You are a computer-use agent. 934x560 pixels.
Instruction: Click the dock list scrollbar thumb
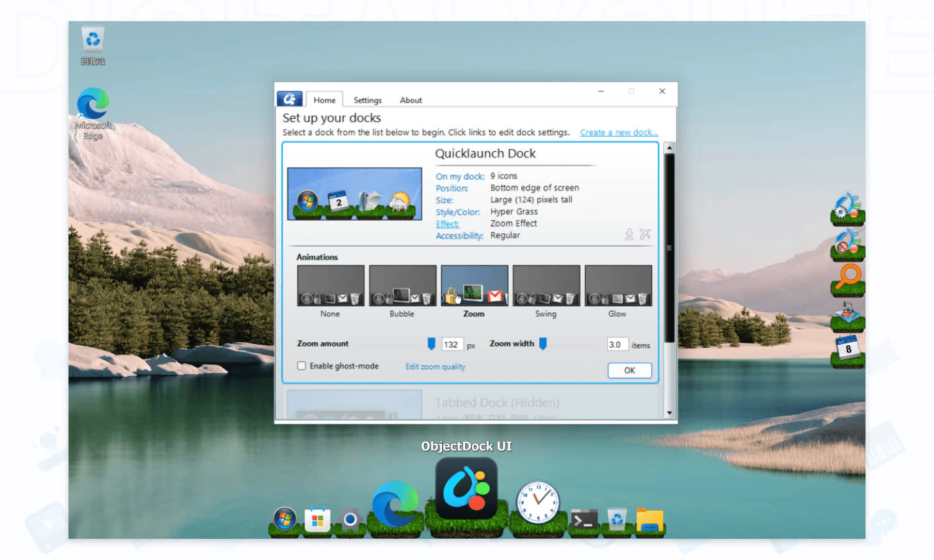[x=669, y=248]
